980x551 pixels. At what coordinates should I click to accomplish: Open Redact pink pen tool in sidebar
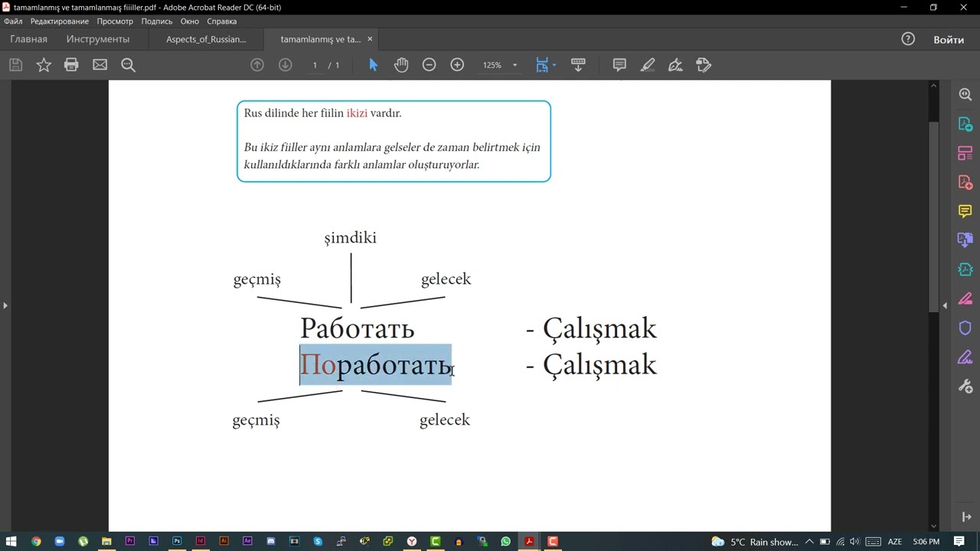click(x=965, y=298)
